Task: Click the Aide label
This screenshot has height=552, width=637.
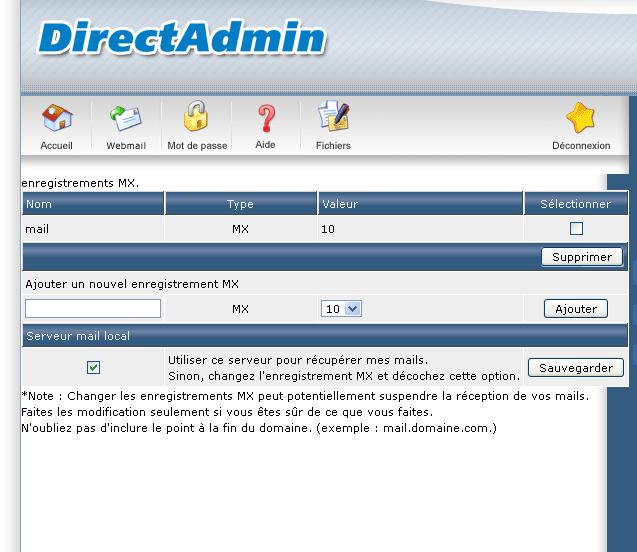Action: tap(265, 145)
